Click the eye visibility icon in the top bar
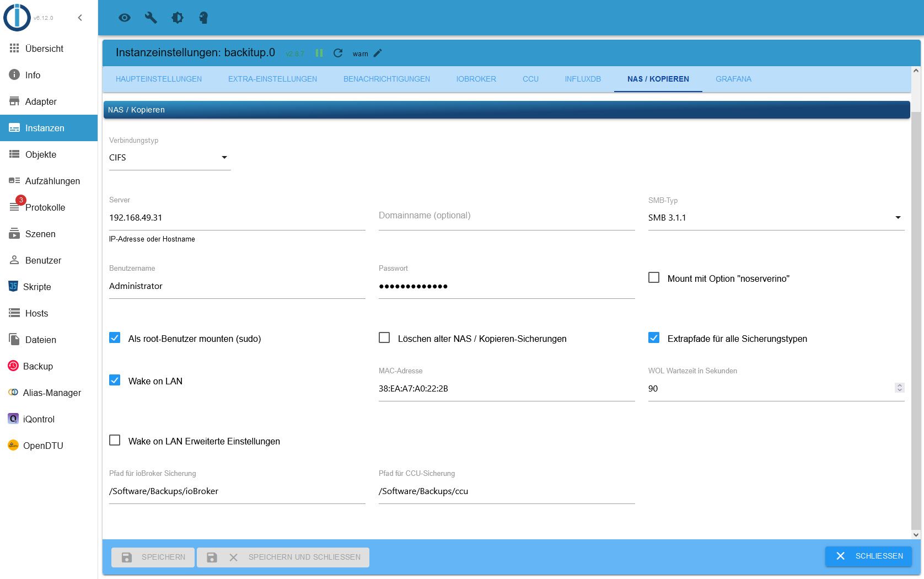 pyautogui.click(x=125, y=18)
